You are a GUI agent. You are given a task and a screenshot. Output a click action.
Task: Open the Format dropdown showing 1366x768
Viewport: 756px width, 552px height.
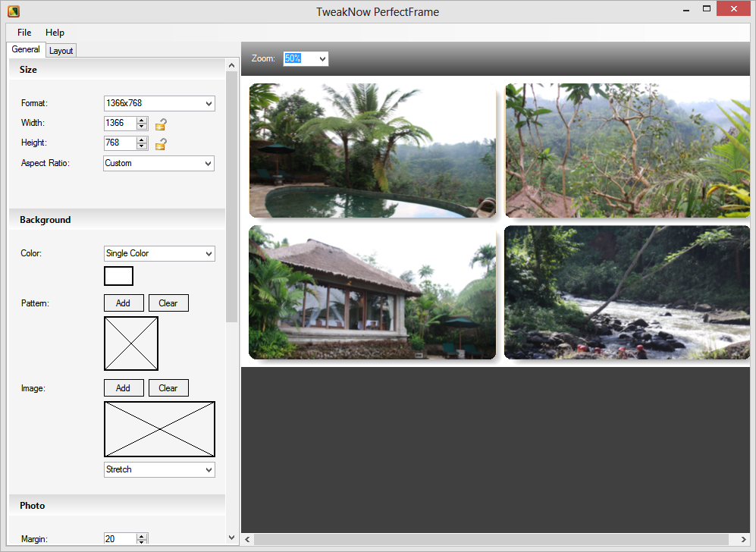pyautogui.click(x=159, y=103)
